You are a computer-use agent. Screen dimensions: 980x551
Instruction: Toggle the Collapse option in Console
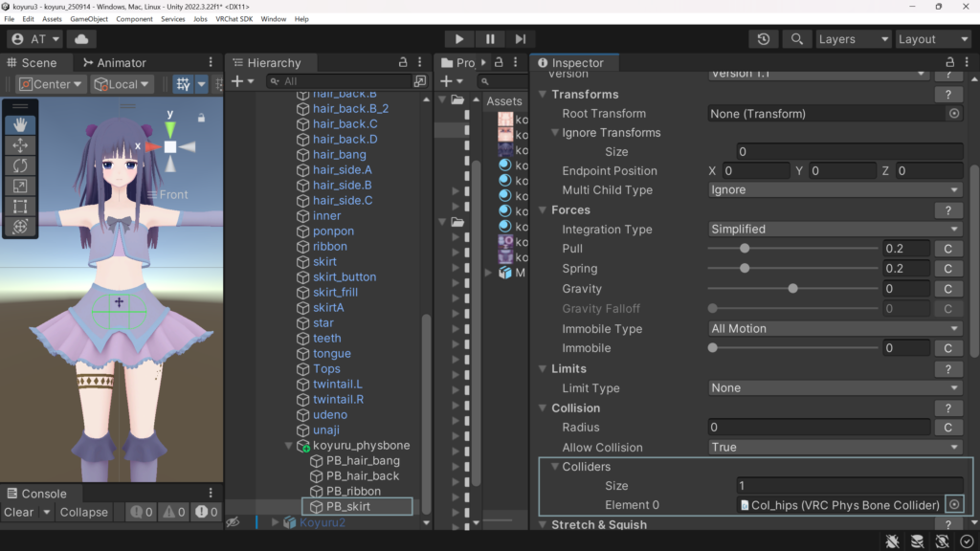(x=84, y=512)
